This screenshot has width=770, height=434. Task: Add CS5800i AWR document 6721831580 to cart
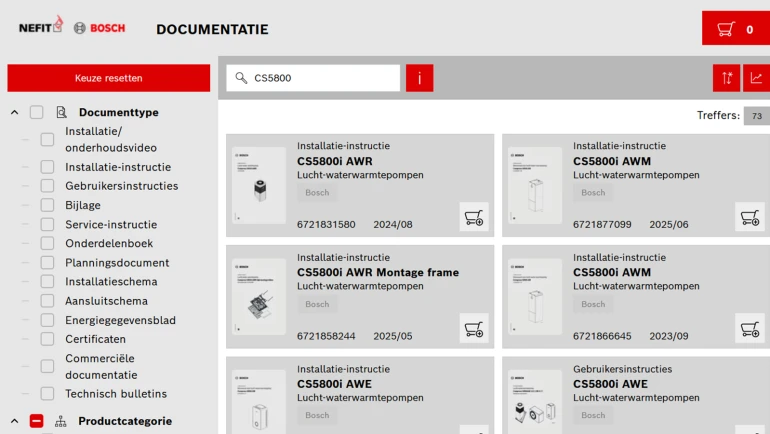pyautogui.click(x=474, y=217)
